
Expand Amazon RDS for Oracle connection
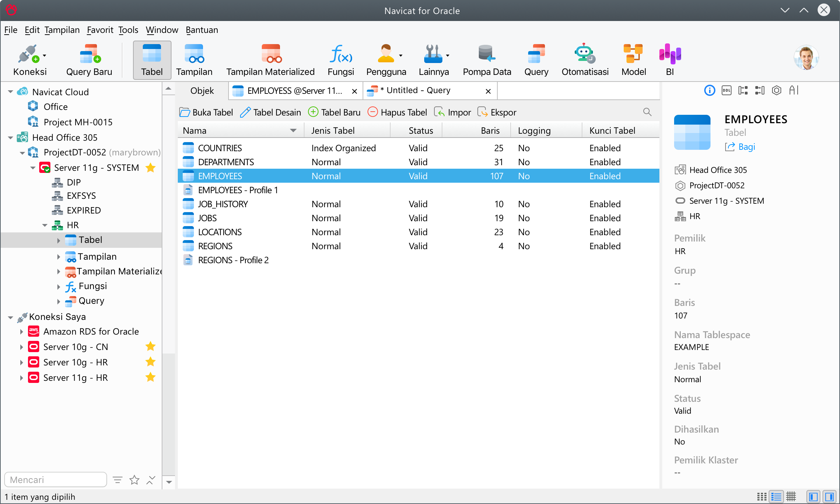coord(21,332)
